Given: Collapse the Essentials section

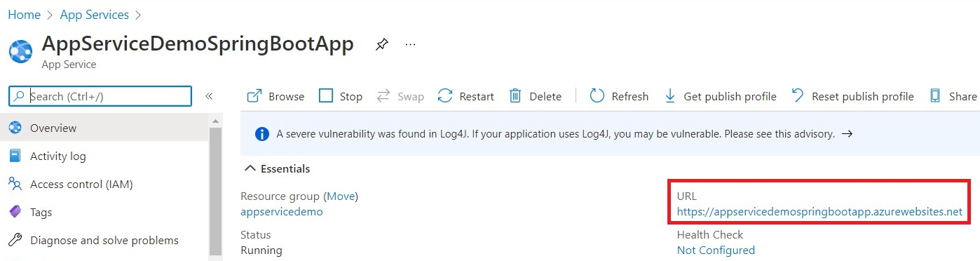Looking at the screenshot, I should pos(277,168).
